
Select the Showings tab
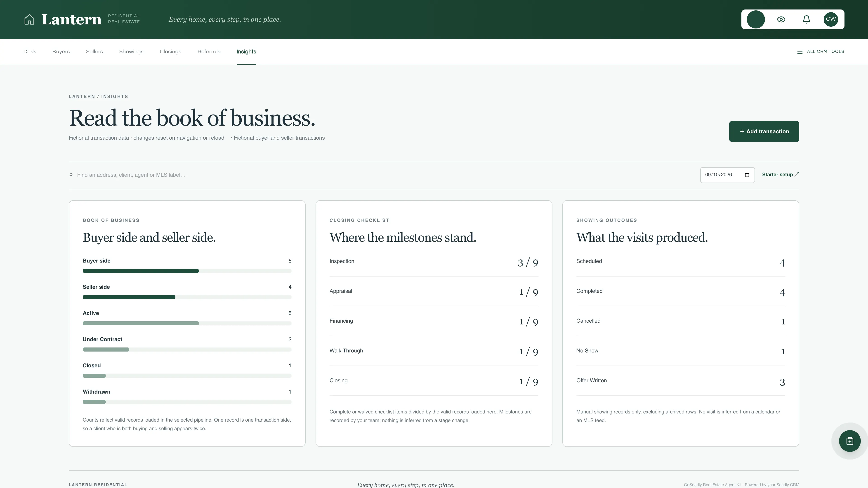click(131, 52)
